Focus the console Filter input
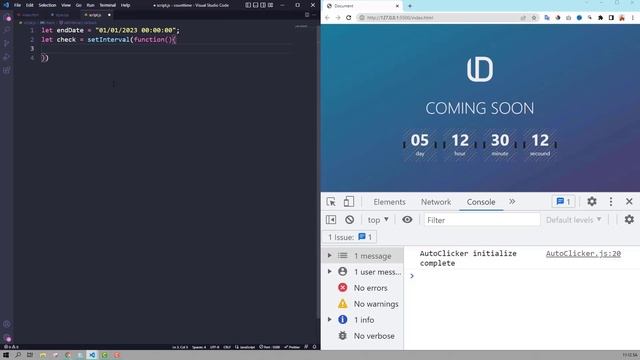This screenshot has height=360, width=640. pyautogui.click(x=482, y=220)
